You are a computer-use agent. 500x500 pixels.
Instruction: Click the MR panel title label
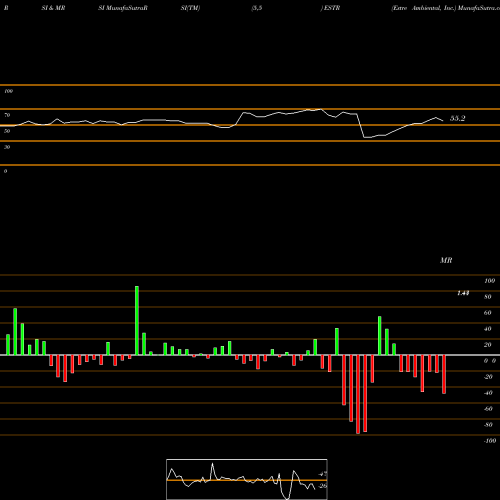[x=446, y=260]
